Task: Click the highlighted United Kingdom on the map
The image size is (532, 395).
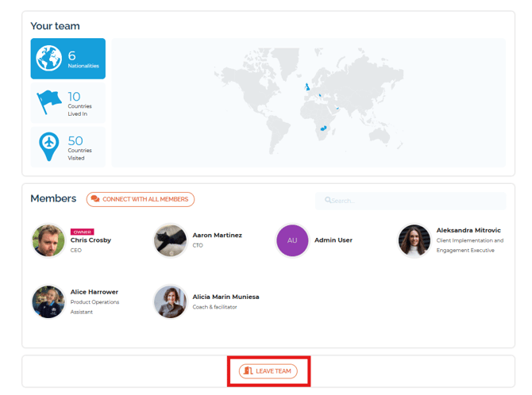Action: tap(307, 86)
